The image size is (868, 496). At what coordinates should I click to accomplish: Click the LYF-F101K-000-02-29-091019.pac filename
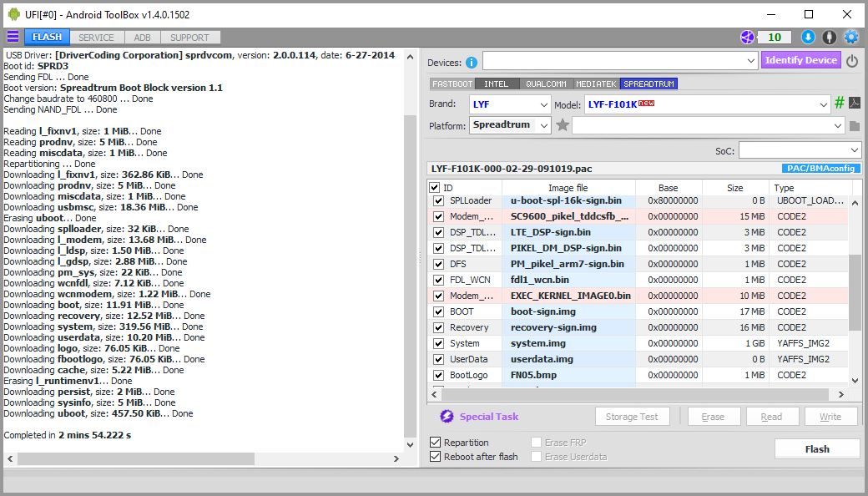coord(512,169)
